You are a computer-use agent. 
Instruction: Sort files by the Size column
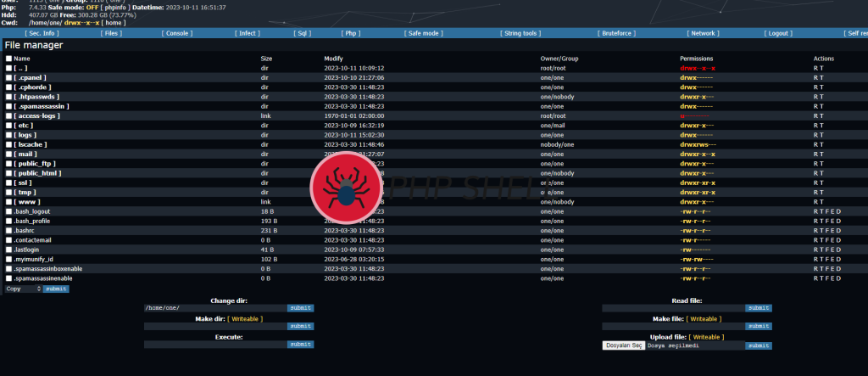(x=266, y=59)
